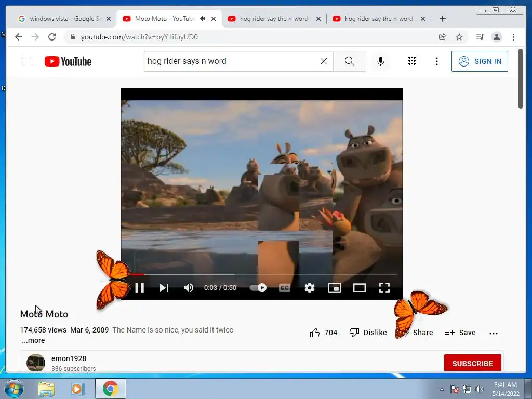Save video to playlist

pos(460,332)
